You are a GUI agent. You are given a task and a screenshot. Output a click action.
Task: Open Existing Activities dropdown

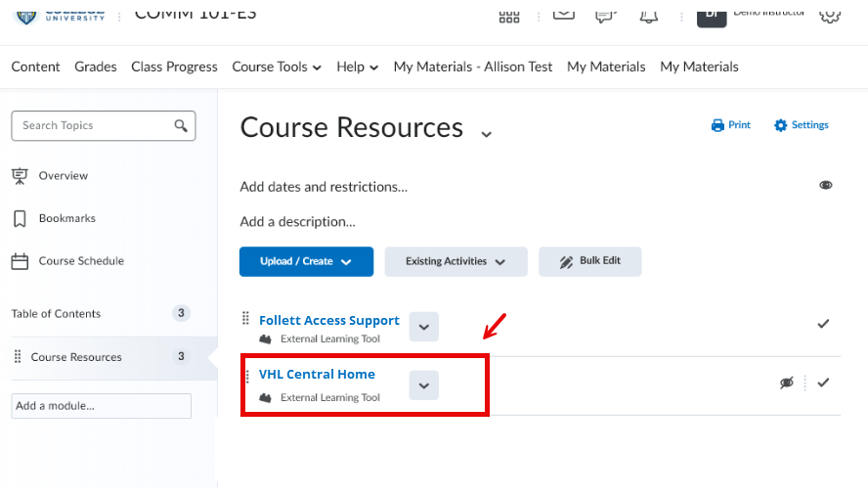coord(456,261)
